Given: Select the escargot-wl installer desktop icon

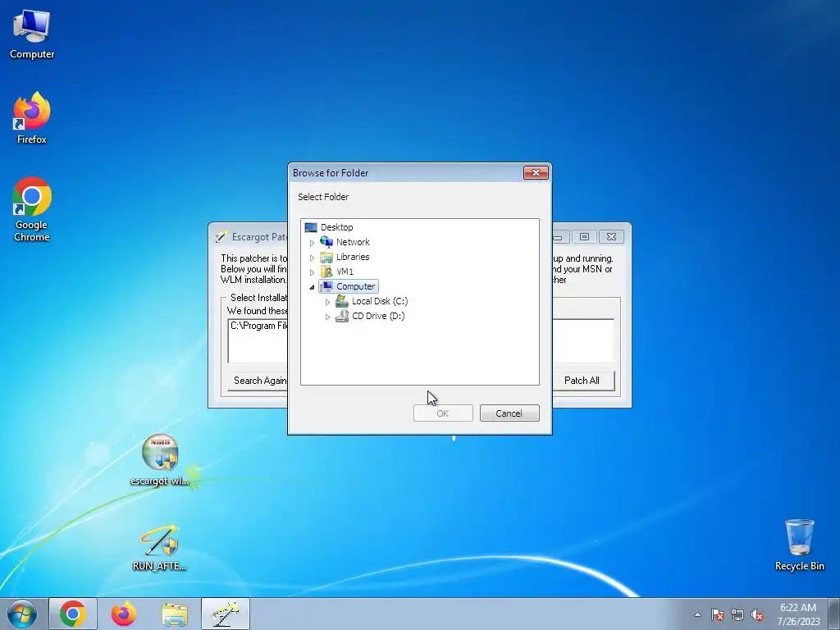Looking at the screenshot, I should (x=160, y=459).
